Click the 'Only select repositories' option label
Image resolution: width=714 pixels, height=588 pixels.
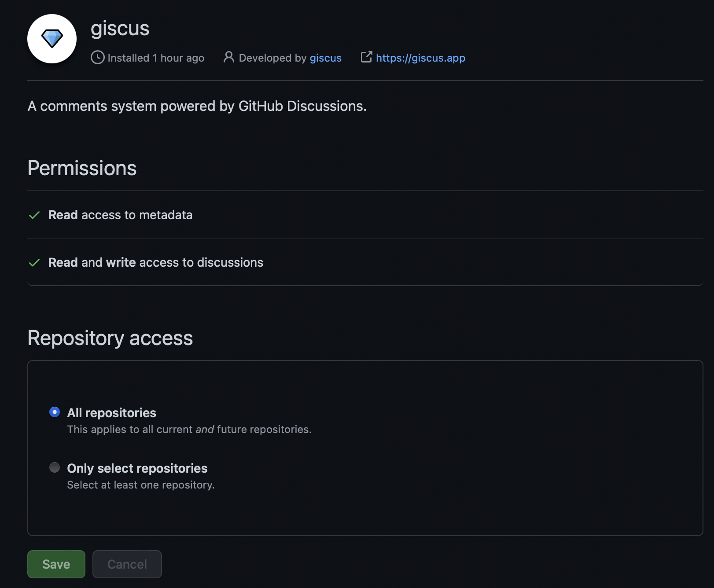(x=137, y=468)
